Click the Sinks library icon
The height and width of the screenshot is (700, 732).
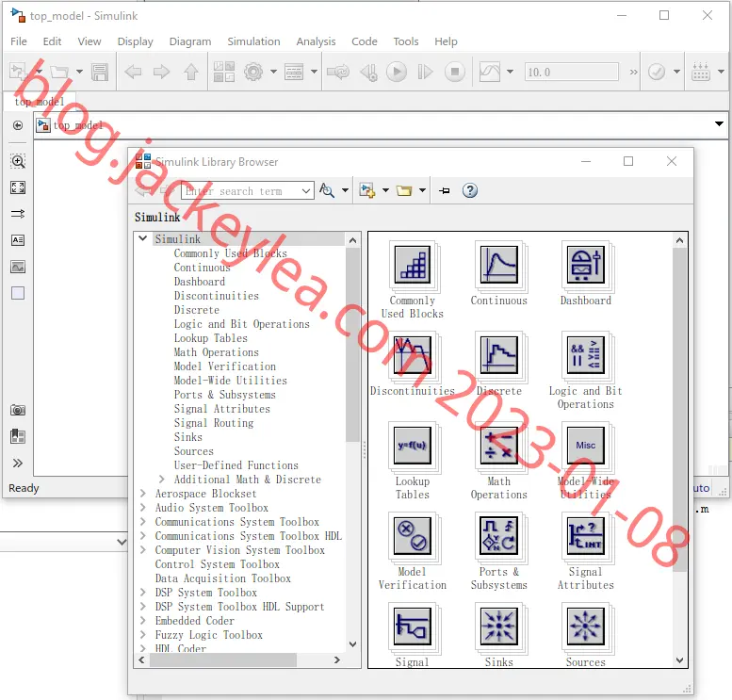point(498,627)
